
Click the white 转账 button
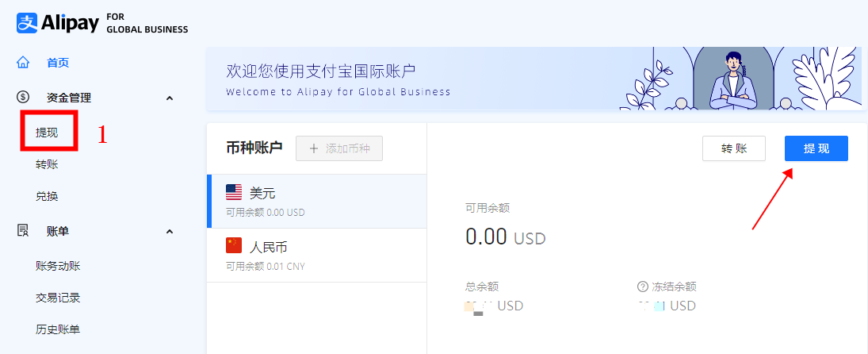733,148
